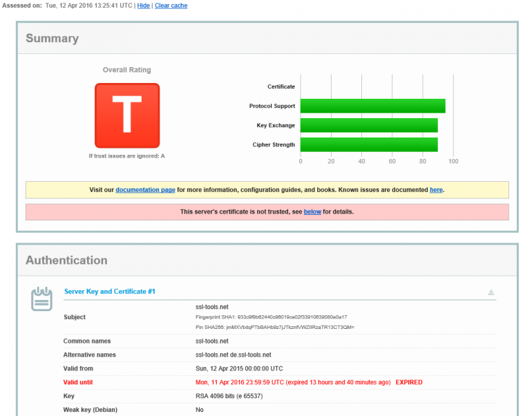Click the Clear cache link

(171, 6)
